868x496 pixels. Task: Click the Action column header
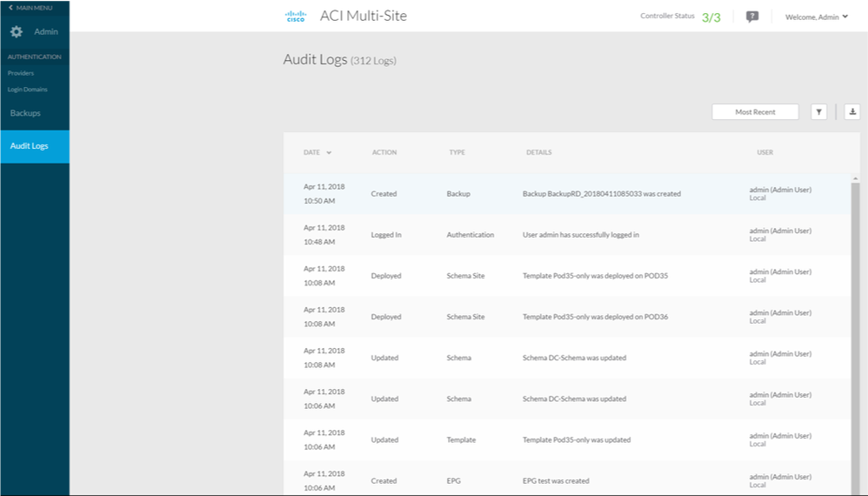point(384,153)
